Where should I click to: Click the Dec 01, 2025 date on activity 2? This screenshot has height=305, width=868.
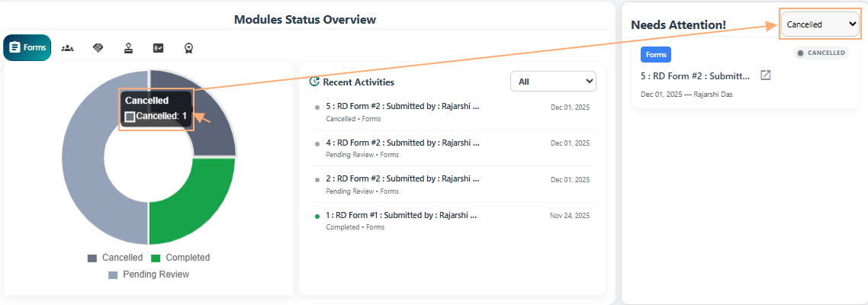click(x=571, y=179)
